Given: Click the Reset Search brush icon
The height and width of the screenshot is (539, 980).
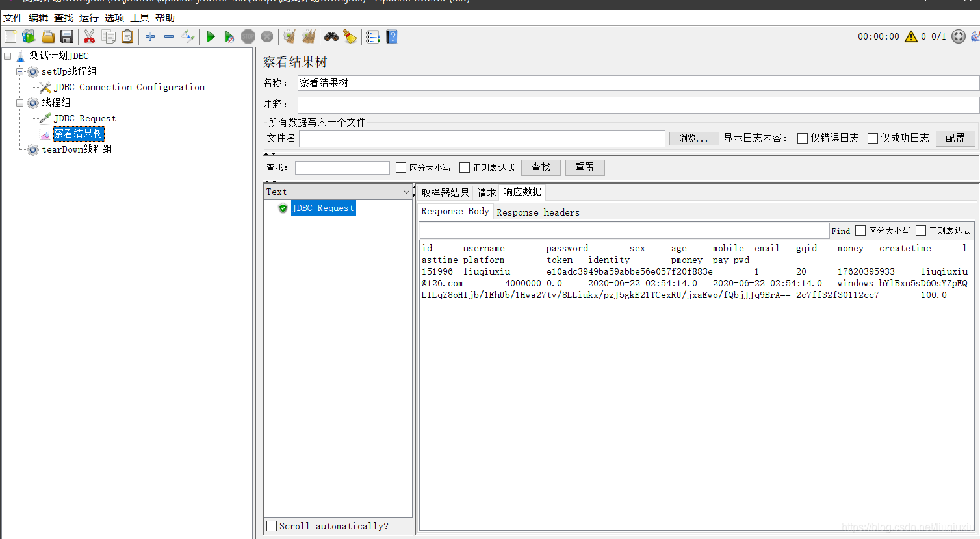Looking at the screenshot, I should pos(350,36).
